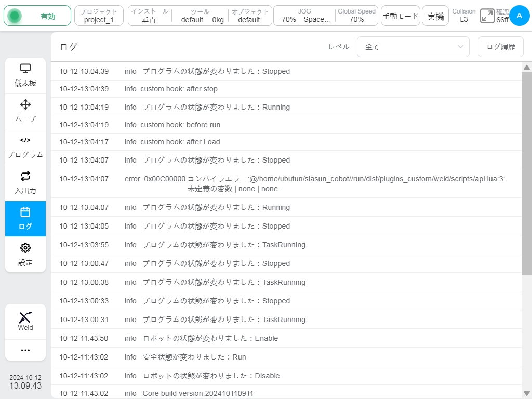Select the 13:00:33 Stopped log row

pyautogui.click(x=286, y=301)
